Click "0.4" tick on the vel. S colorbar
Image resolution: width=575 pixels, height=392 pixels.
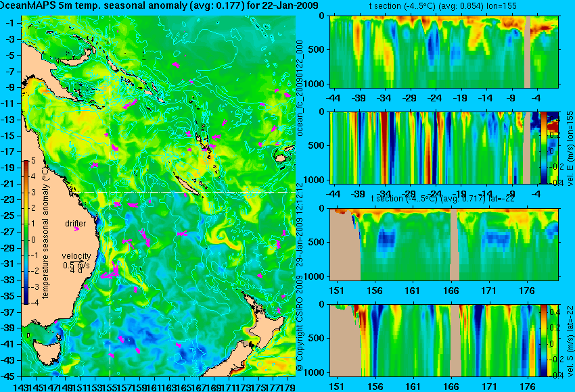[x=554, y=312]
